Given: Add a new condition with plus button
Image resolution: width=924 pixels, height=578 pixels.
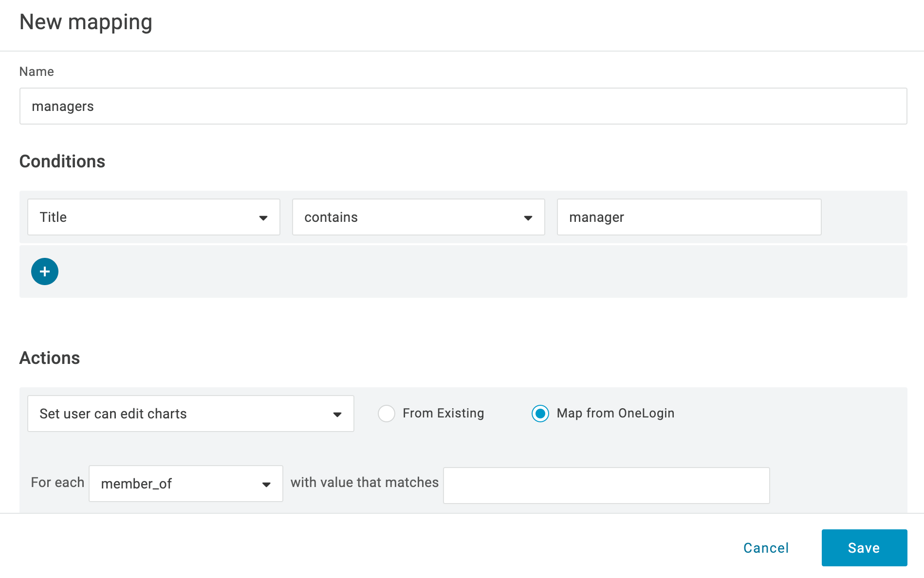Looking at the screenshot, I should point(45,271).
